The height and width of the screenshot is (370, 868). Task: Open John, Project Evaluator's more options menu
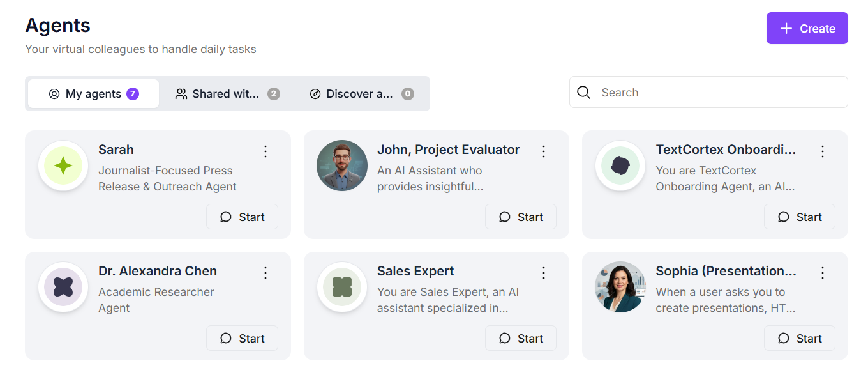[544, 151]
